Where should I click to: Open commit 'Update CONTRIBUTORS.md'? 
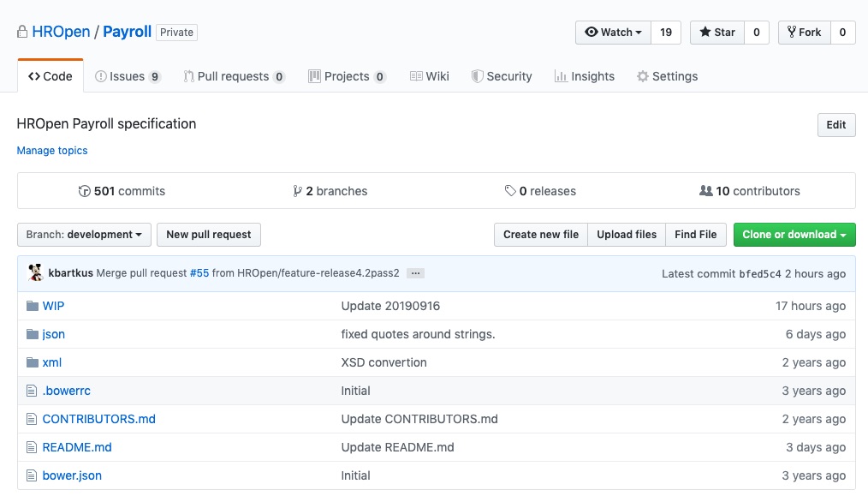[x=419, y=419]
